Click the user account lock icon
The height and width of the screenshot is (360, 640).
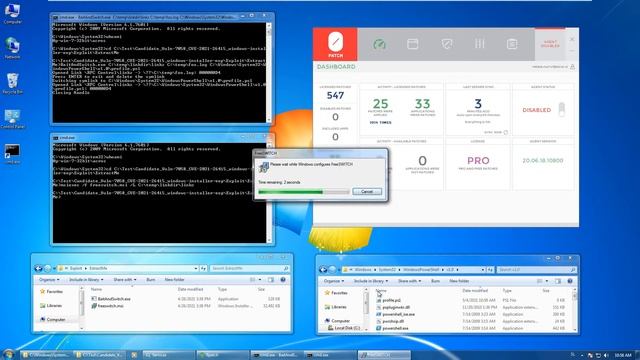coord(573,67)
